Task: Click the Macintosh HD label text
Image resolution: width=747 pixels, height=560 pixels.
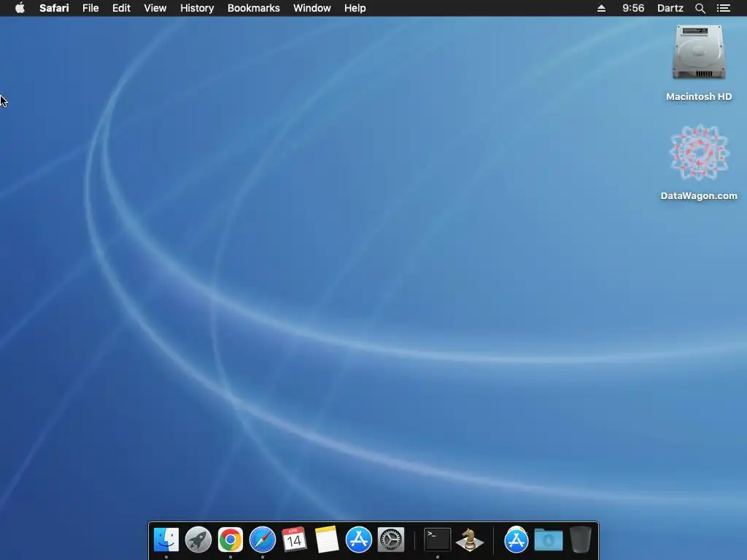Action: (x=699, y=97)
